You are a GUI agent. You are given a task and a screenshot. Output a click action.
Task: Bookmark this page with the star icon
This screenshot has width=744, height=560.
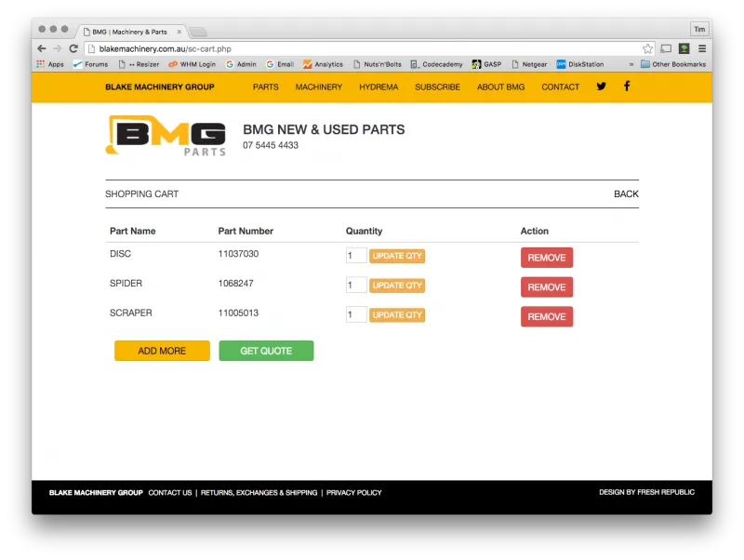point(647,48)
